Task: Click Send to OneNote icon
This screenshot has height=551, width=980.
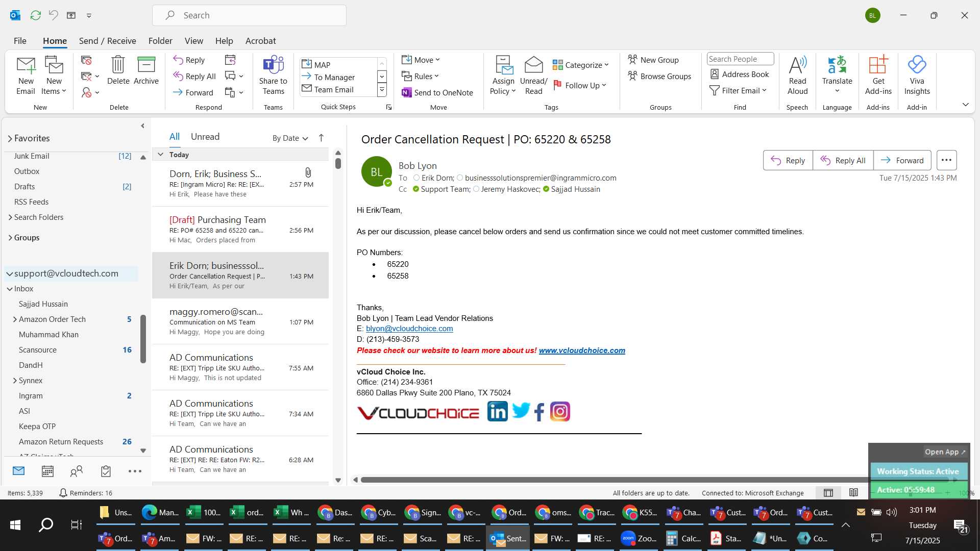Action: [x=437, y=92]
